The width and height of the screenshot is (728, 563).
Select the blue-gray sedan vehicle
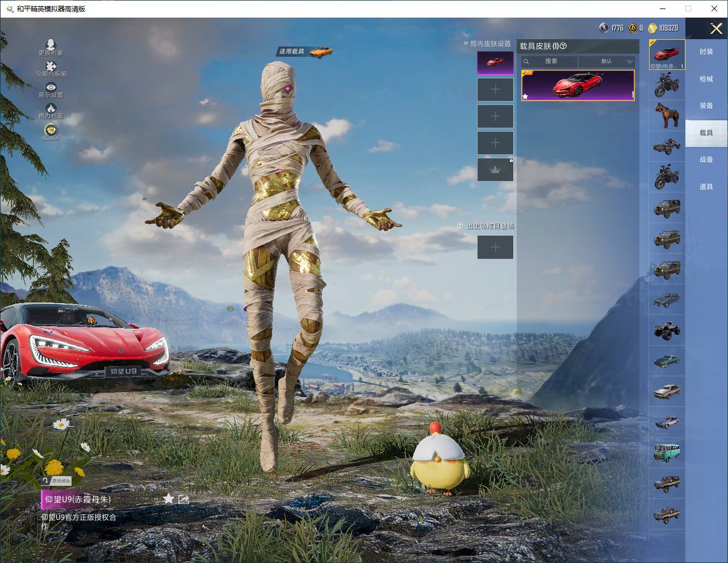pos(667,300)
